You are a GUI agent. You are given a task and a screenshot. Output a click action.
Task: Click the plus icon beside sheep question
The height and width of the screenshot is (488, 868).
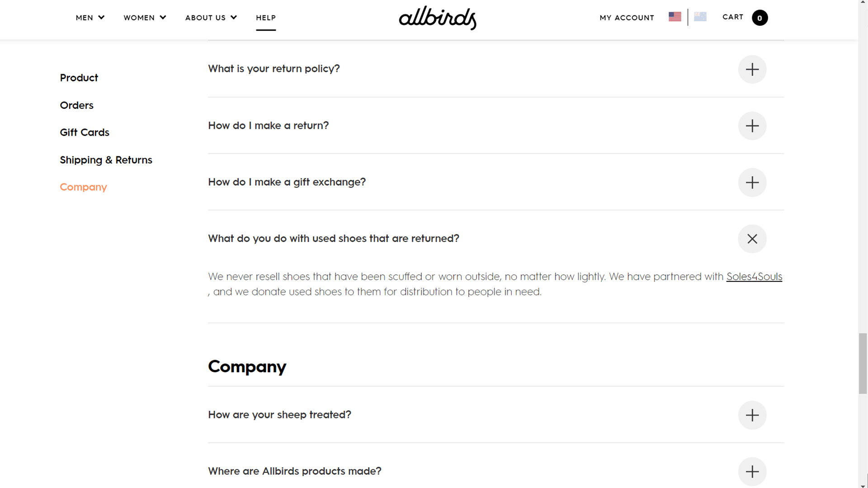click(752, 415)
